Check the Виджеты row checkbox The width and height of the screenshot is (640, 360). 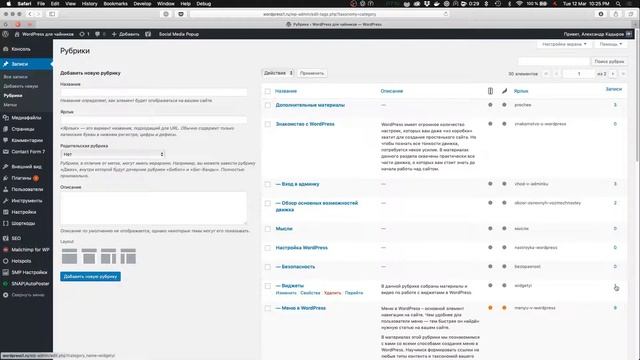[268, 286]
